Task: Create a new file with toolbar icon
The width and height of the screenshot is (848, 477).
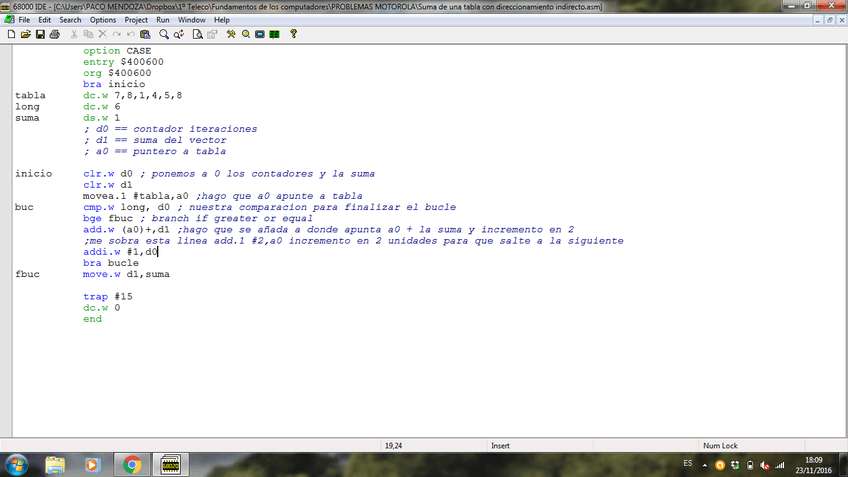Action: [11, 34]
